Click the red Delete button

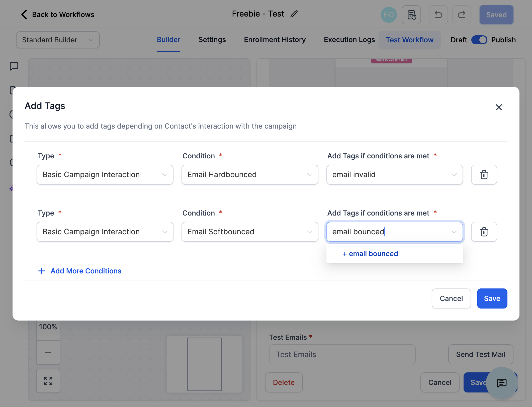tap(284, 382)
